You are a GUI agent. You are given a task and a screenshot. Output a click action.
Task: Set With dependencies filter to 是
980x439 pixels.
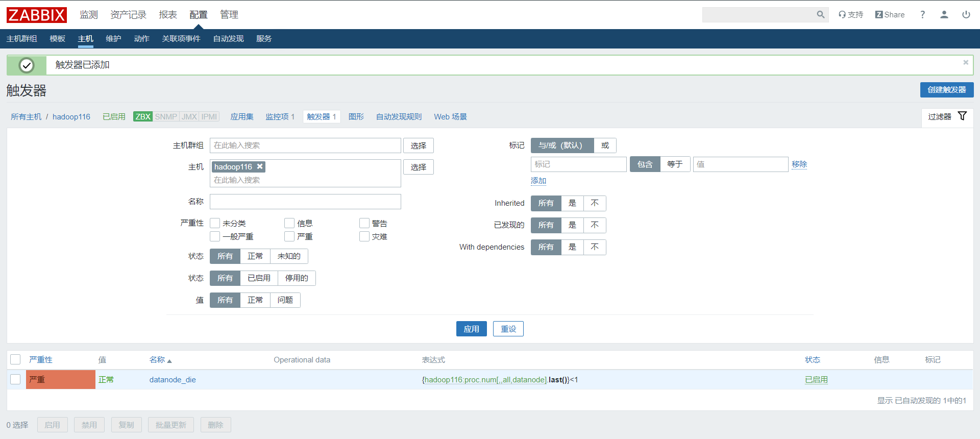click(x=572, y=247)
